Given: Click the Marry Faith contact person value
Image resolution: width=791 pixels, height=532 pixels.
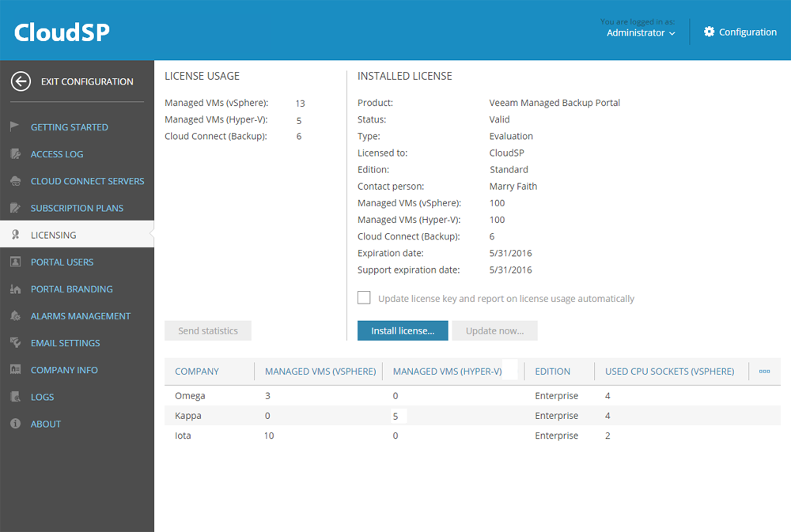Looking at the screenshot, I should coord(513,187).
